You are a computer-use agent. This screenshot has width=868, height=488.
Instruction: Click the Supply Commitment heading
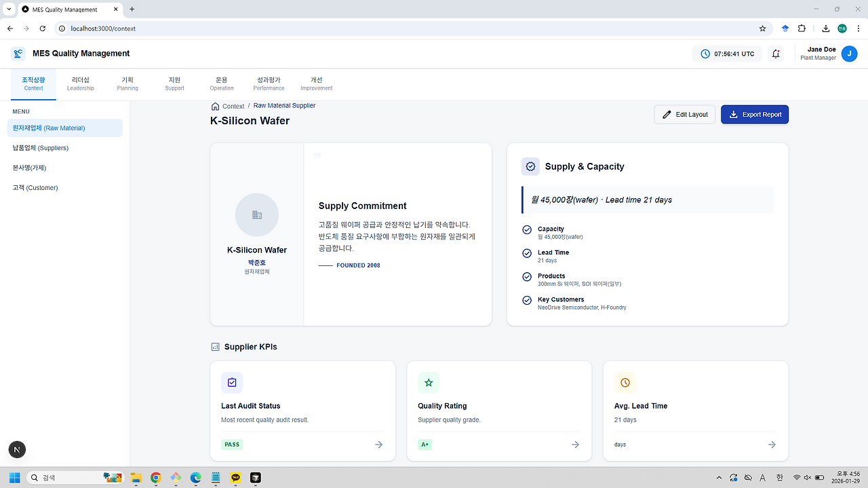tap(363, 206)
